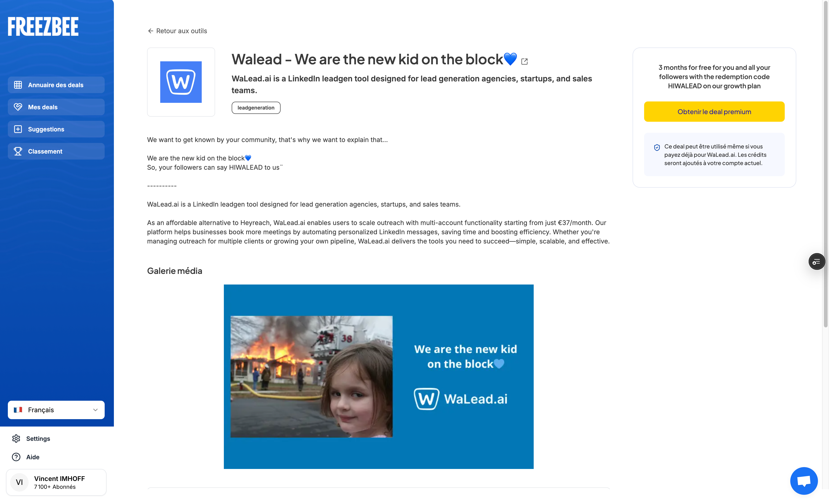Open the external link icon beside the title
829x504 pixels.
[x=524, y=61]
